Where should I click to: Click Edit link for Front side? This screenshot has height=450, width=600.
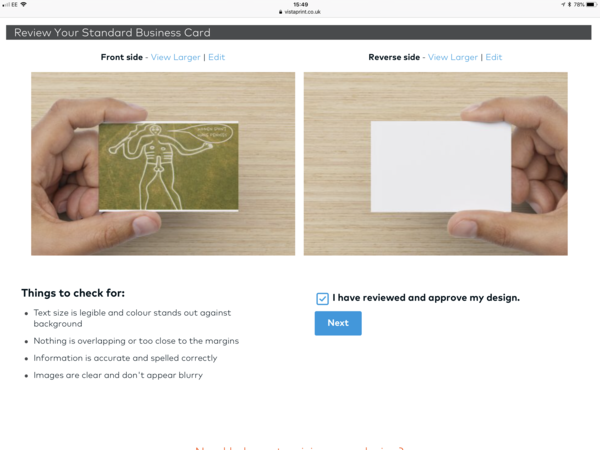[217, 57]
